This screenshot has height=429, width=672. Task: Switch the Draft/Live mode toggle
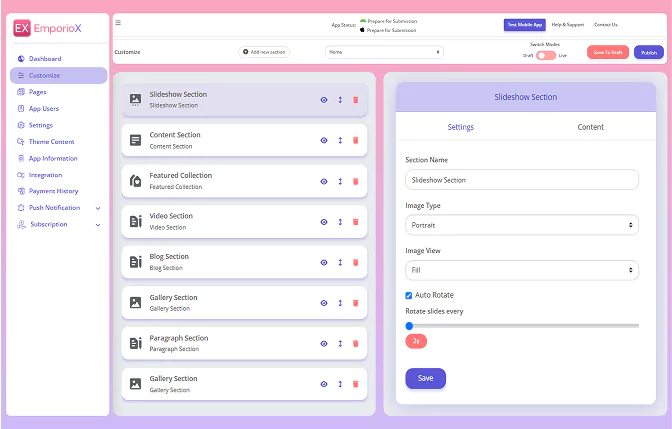point(545,55)
